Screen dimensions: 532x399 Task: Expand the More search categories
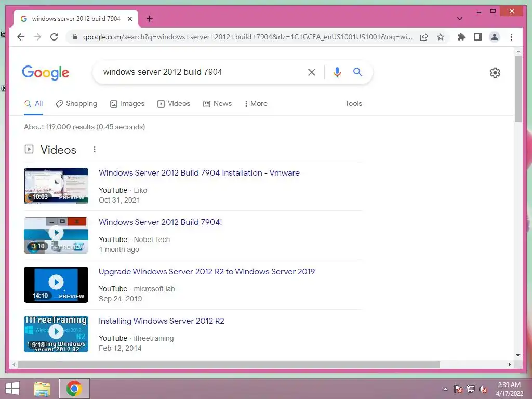coord(256,104)
